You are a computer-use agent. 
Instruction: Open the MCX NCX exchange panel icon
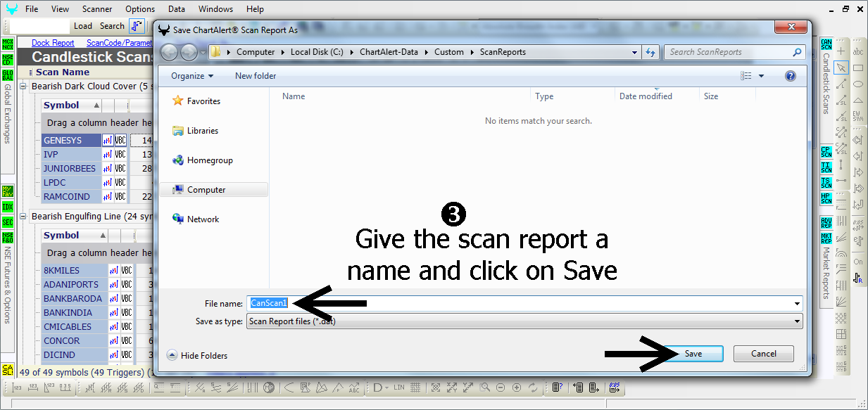pos(8,44)
